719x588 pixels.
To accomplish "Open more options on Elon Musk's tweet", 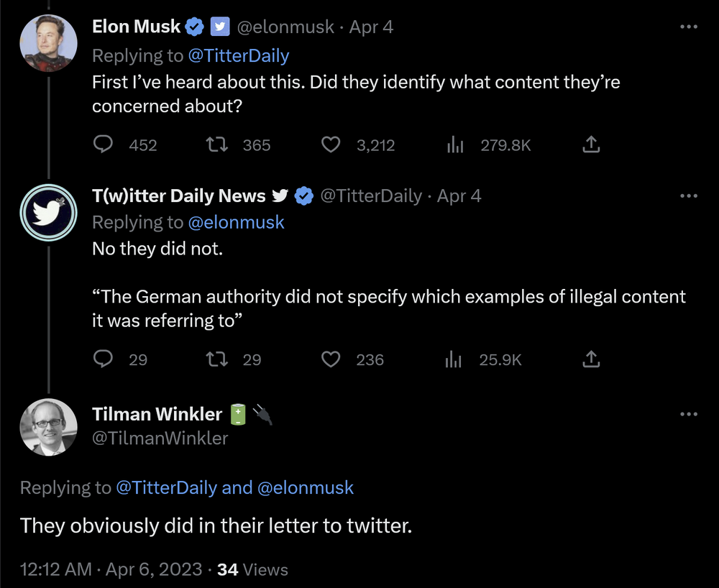I will 688,27.
